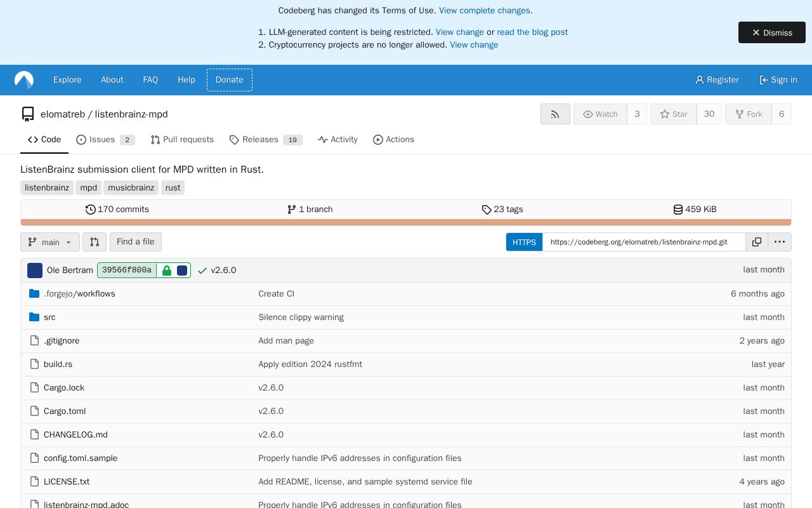Open About in the navbar
The height and width of the screenshot is (508, 812).
(112, 80)
